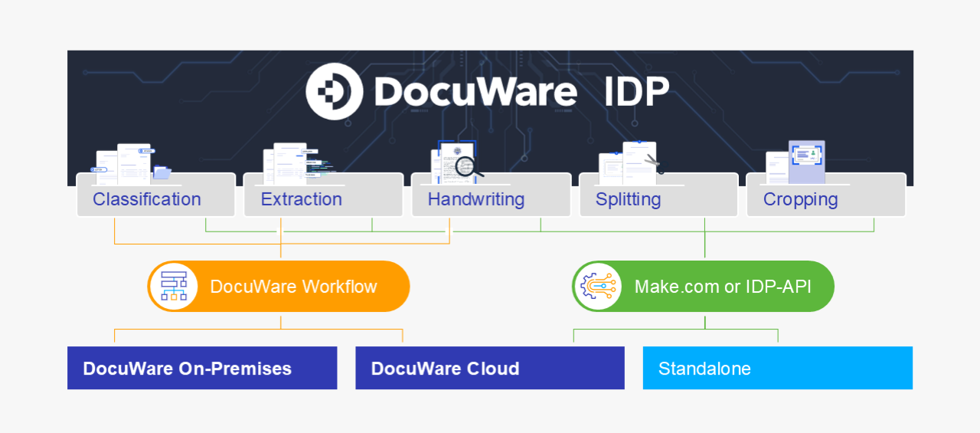Click the IDP heading text

point(636,92)
